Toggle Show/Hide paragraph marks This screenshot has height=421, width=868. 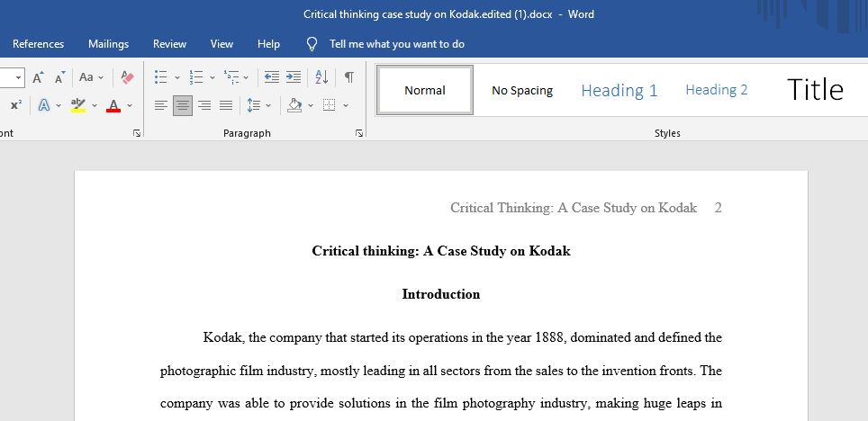click(x=349, y=77)
